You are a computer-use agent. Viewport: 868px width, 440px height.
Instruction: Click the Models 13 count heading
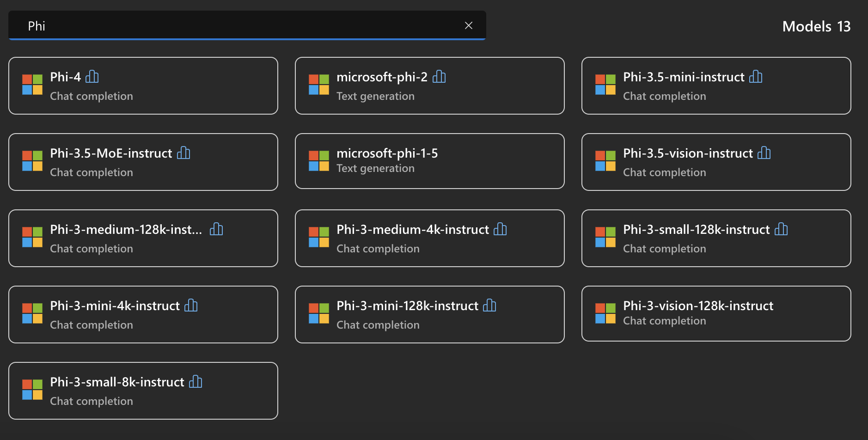(817, 26)
